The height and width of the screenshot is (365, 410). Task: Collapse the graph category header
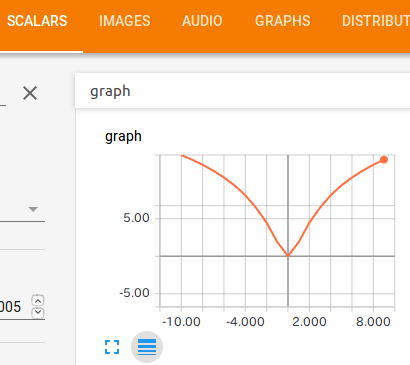point(243,91)
